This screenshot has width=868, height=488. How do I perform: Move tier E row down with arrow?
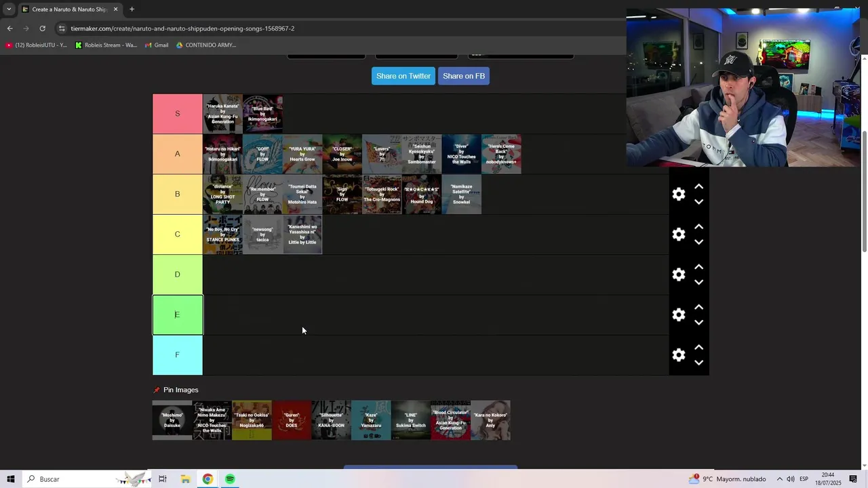click(699, 323)
